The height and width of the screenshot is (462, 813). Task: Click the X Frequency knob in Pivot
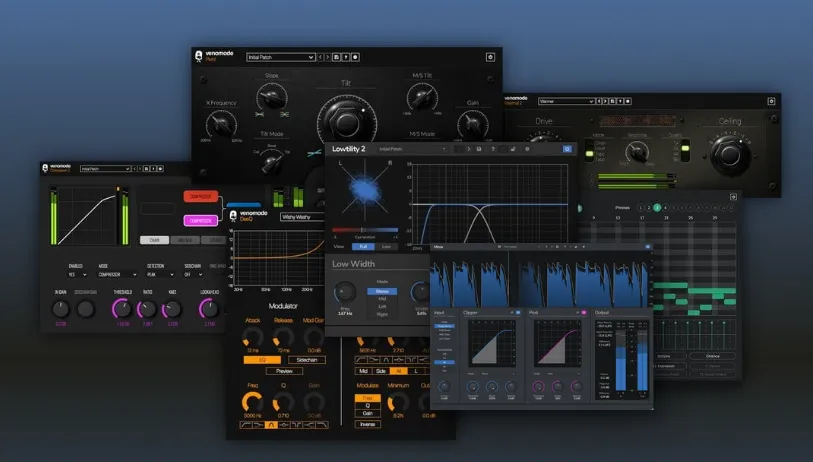221,124
